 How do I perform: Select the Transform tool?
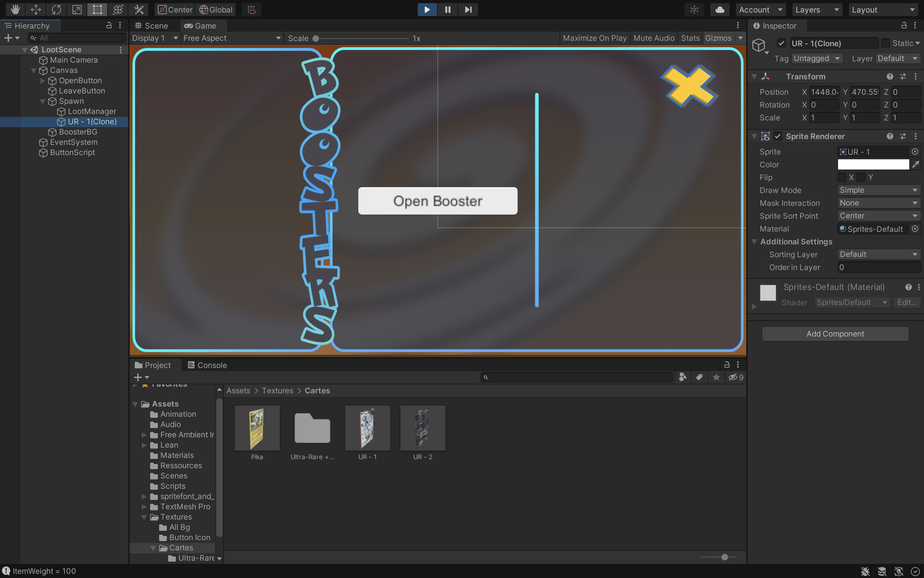coord(118,10)
